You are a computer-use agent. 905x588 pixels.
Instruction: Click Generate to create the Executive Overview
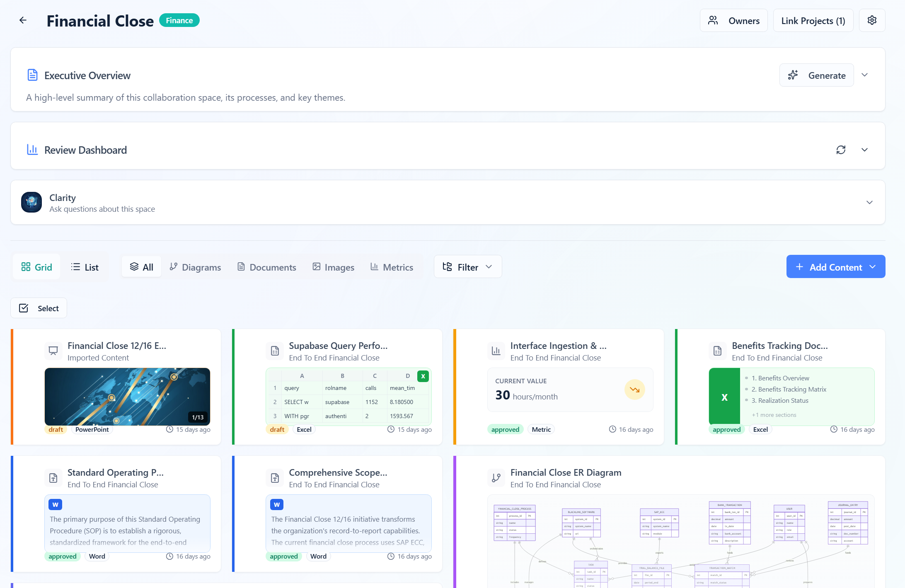tap(816, 75)
